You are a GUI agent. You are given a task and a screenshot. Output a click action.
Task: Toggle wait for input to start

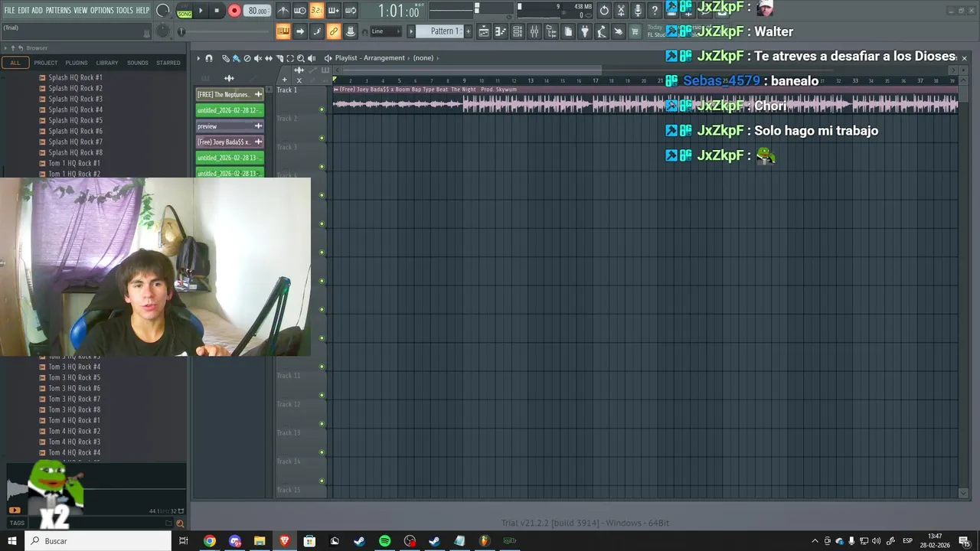(x=300, y=11)
